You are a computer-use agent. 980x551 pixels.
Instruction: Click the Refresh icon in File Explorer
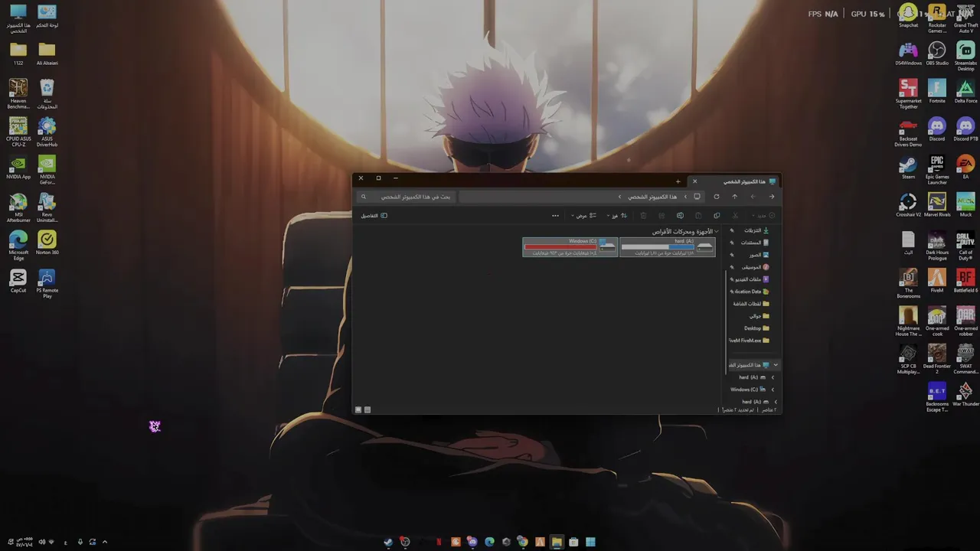click(717, 197)
